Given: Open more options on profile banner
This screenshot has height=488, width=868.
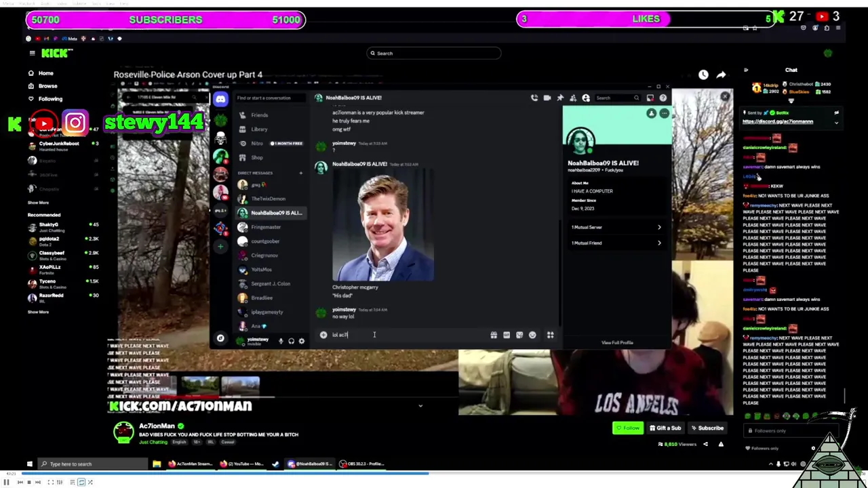Looking at the screenshot, I should pos(664,113).
